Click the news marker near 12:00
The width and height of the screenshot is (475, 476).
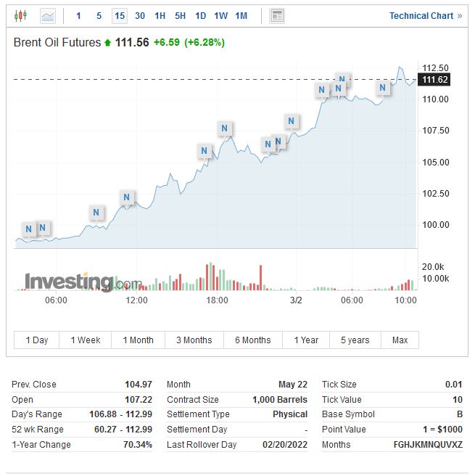pos(127,197)
